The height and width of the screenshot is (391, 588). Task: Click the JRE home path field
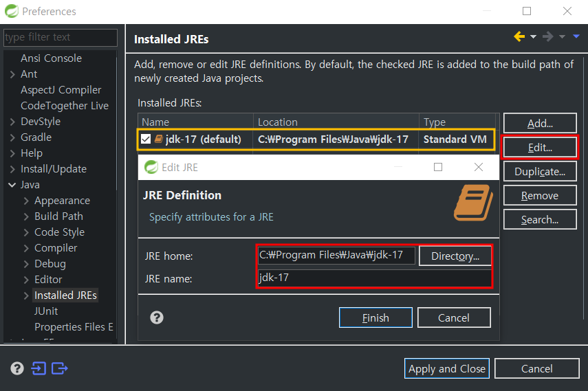coord(336,256)
